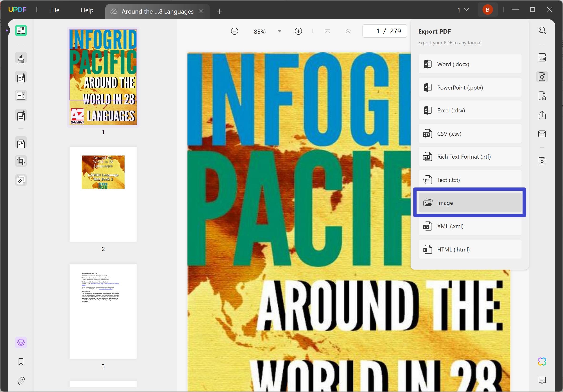563x392 pixels.
Task: Export to Word (.docx)
Action: tap(470, 64)
